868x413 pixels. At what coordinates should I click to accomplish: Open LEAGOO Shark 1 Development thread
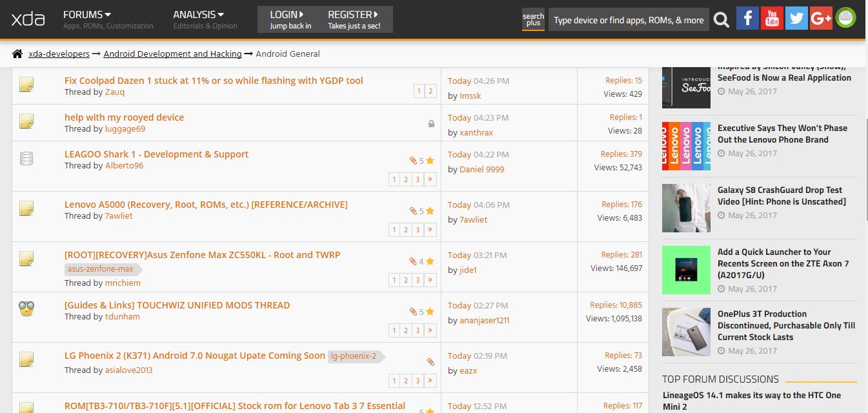(x=156, y=154)
